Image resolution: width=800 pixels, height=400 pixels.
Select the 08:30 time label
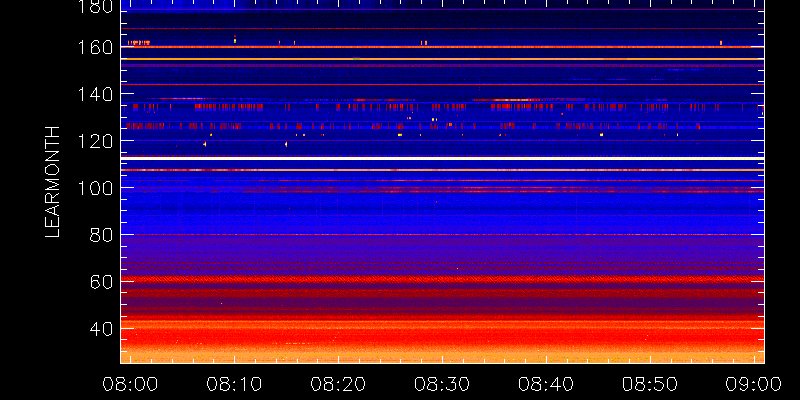tap(442, 384)
